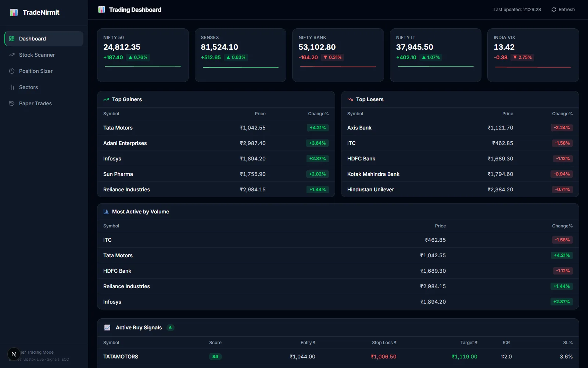
Task: Open Stock Scanner from the sidebar
Action: pos(44,55)
